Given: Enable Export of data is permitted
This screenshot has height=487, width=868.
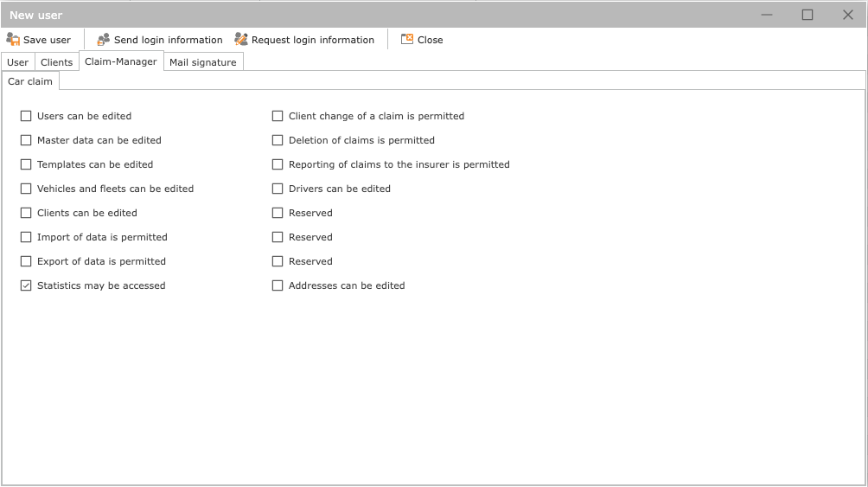Looking at the screenshot, I should (x=26, y=261).
